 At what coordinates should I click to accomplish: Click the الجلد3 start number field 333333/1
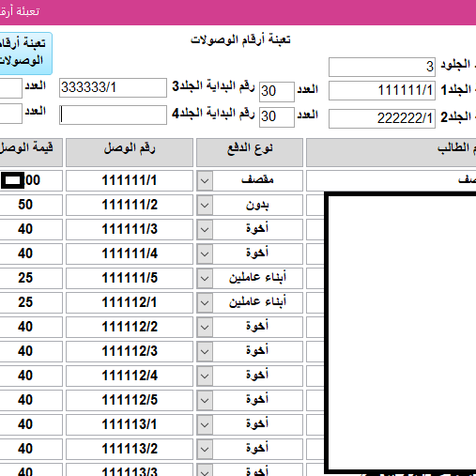[x=113, y=87]
